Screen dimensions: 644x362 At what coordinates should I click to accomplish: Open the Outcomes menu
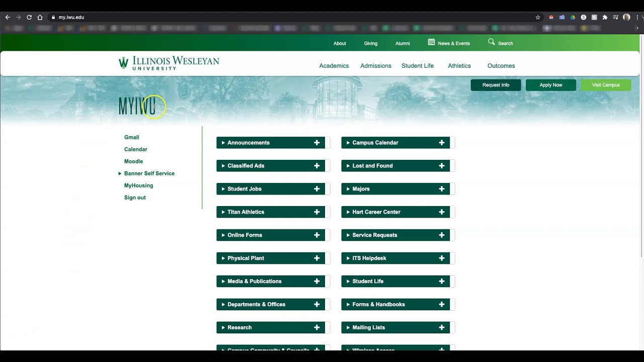(x=501, y=66)
